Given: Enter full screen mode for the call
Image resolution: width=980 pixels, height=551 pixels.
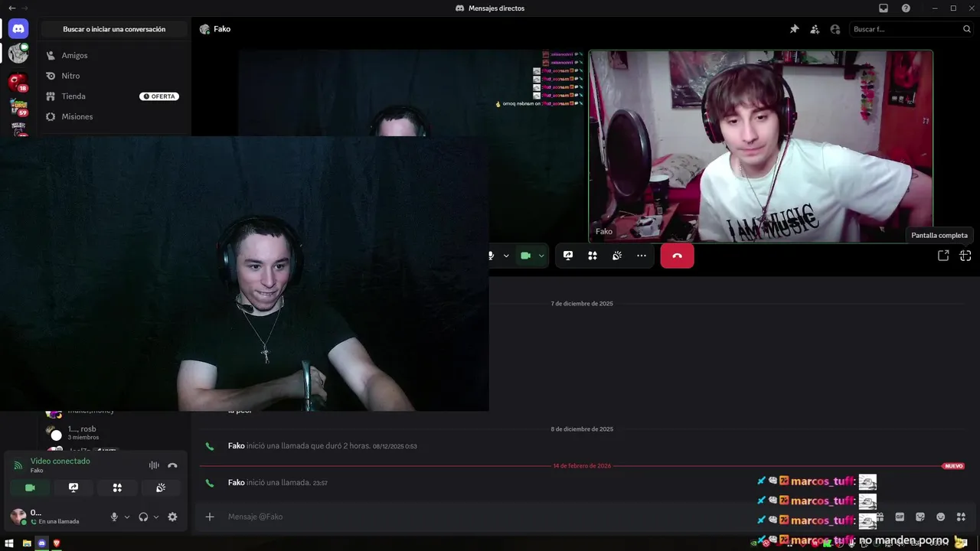Looking at the screenshot, I should (x=965, y=256).
